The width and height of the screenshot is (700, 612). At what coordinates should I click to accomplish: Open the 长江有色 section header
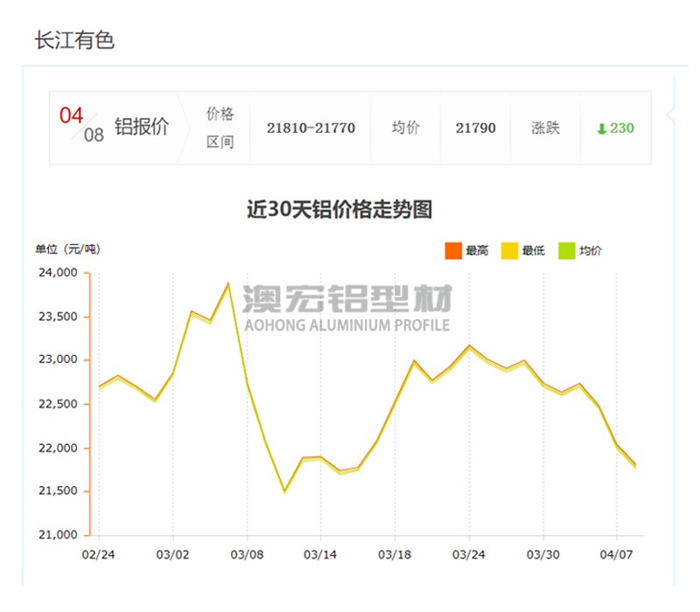point(76,38)
